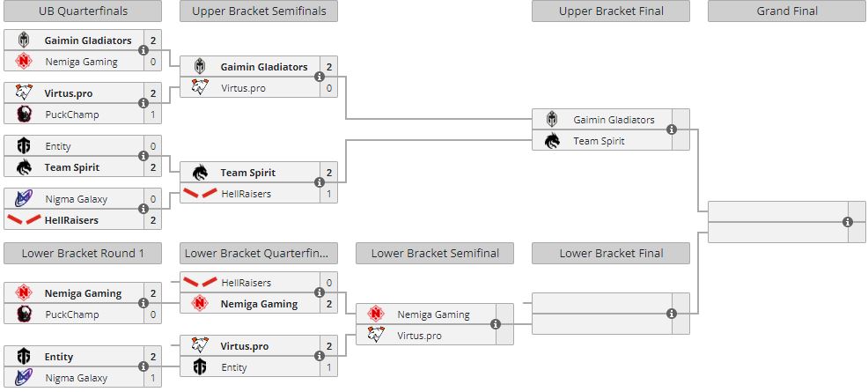Screen dimensions: 868x392
Task: Click the UB Quarterfinals header
Action: [x=83, y=11]
